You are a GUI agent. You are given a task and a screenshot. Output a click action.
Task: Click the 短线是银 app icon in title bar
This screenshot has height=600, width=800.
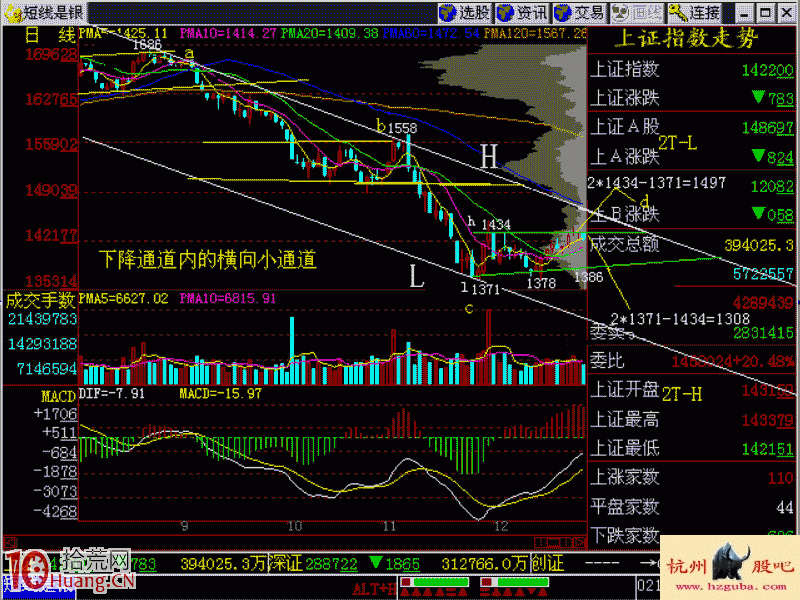(x=11, y=13)
